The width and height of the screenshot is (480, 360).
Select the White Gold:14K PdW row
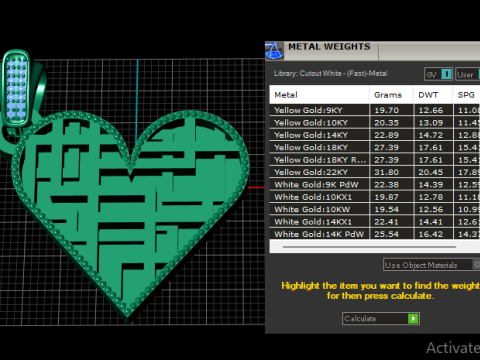click(375, 234)
